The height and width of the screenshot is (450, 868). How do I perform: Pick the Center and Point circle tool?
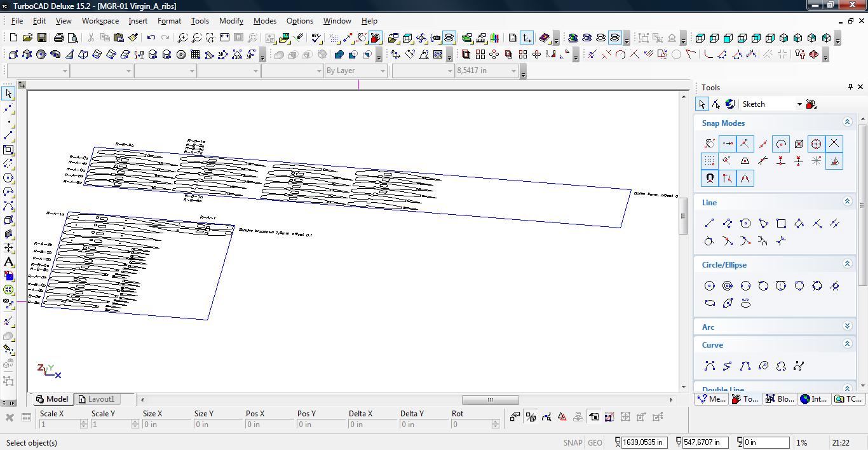(x=710, y=286)
